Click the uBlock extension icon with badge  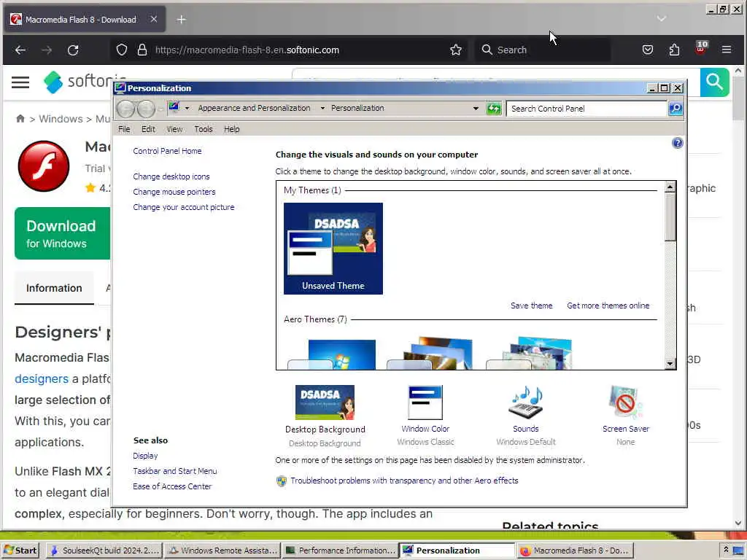tap(701, 49)
